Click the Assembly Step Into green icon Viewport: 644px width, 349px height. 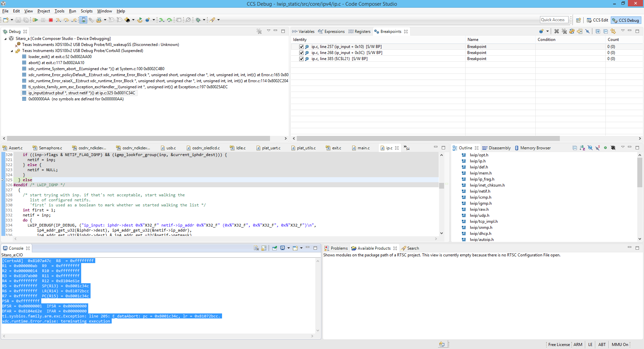(x=162, y=20)
